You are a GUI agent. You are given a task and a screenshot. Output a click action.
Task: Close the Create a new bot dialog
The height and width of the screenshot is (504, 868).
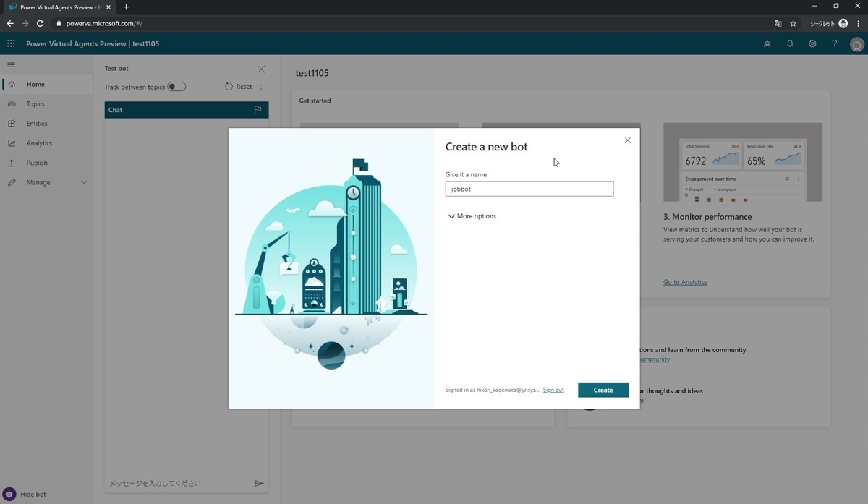627,140
